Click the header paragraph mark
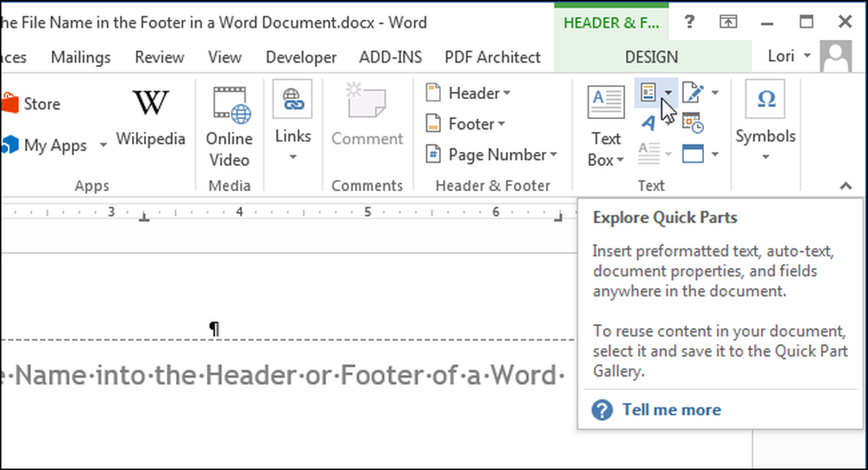Image resolution: width=868 pixels, height=470 pixels. coord(214,328)
